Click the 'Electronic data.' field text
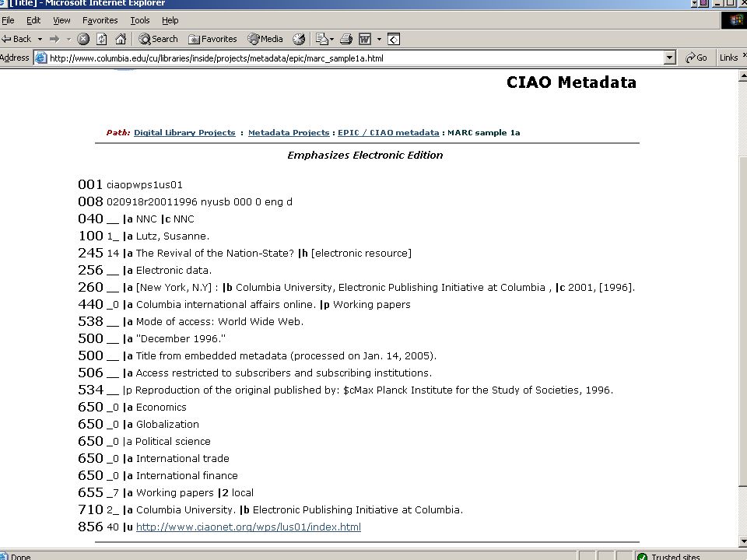 click(174, 271)
